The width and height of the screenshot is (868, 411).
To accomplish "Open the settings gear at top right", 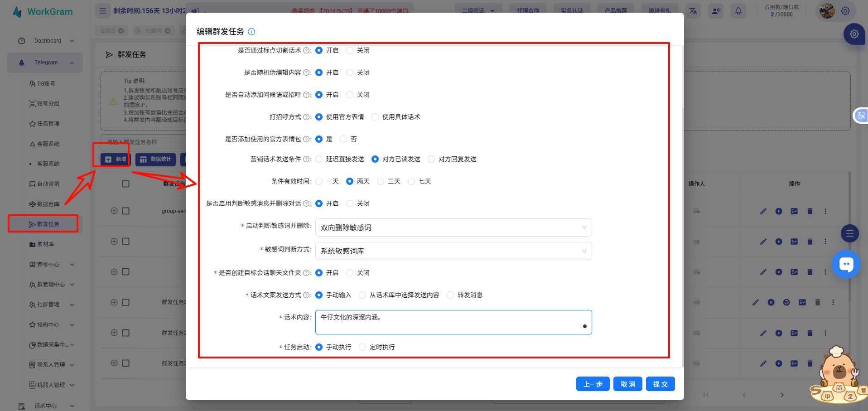I will pyautogui.click(x=845, y=11).
